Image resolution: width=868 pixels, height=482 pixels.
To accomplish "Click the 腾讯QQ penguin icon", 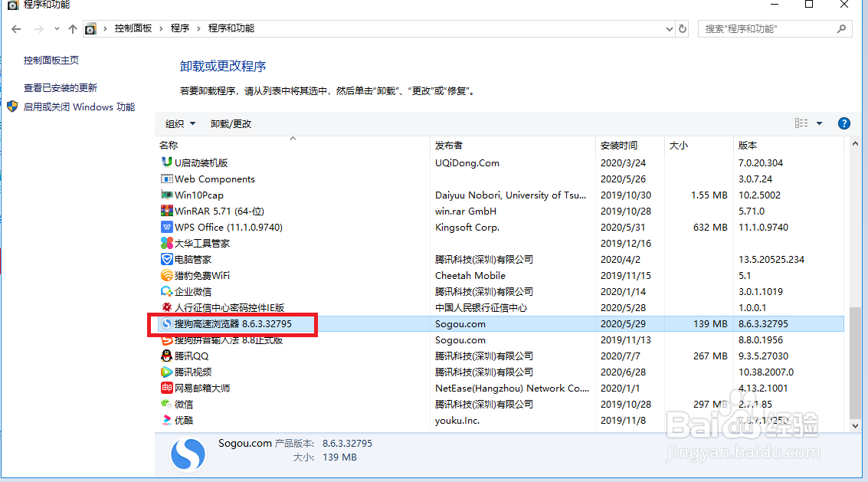I will tap(168, 356).
